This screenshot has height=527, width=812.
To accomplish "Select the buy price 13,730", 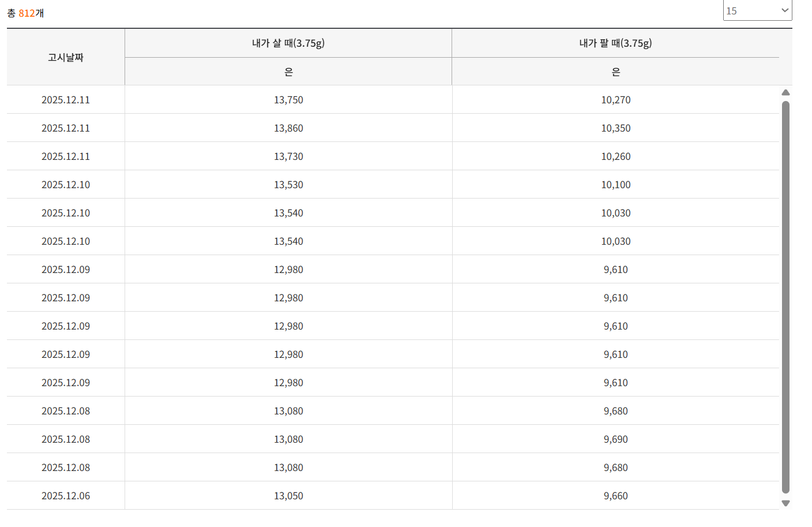I will 288,156.
